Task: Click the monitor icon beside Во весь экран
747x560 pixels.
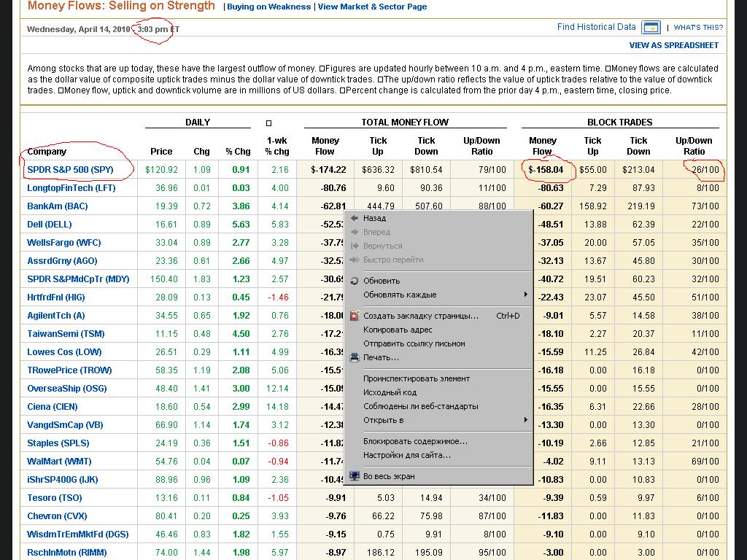Action: tap(355, 476)
